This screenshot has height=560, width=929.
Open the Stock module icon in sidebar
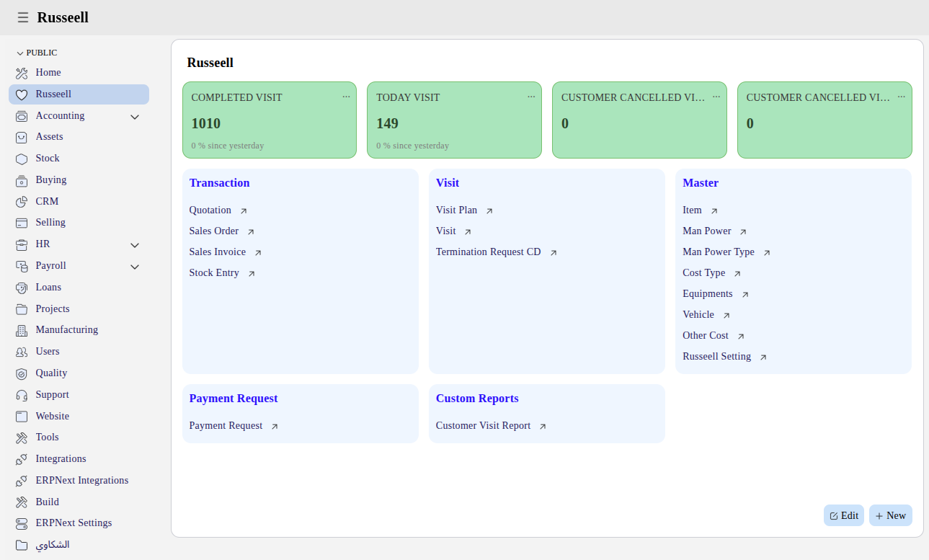click(22, 159)
